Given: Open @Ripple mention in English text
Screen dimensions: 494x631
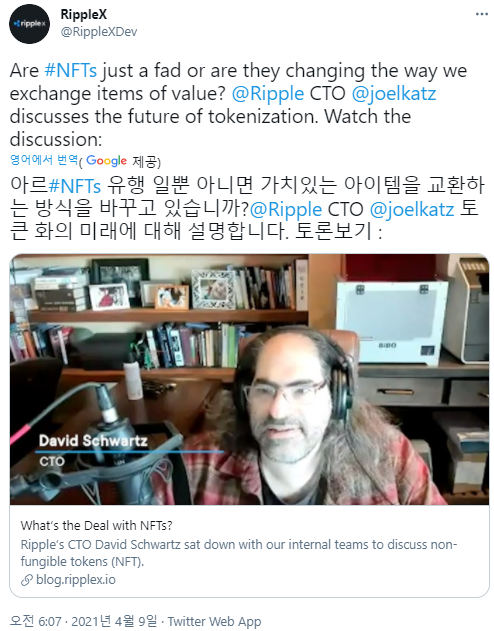Looking at the screenshot, I should pyautogui.click(x=268, y=94).
